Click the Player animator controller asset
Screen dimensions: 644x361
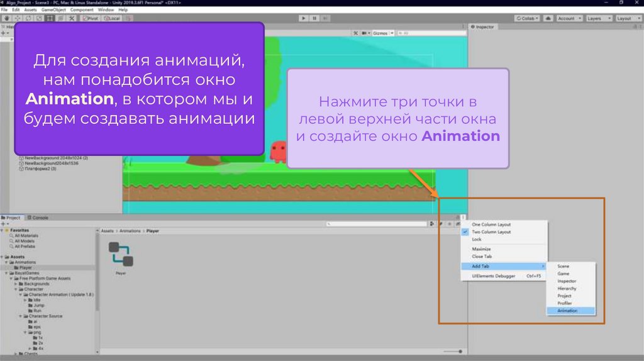tap(120, 254)
